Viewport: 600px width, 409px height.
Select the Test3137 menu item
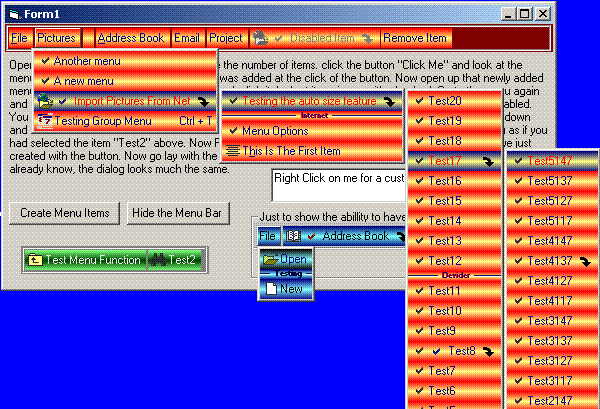pos(553,341)
